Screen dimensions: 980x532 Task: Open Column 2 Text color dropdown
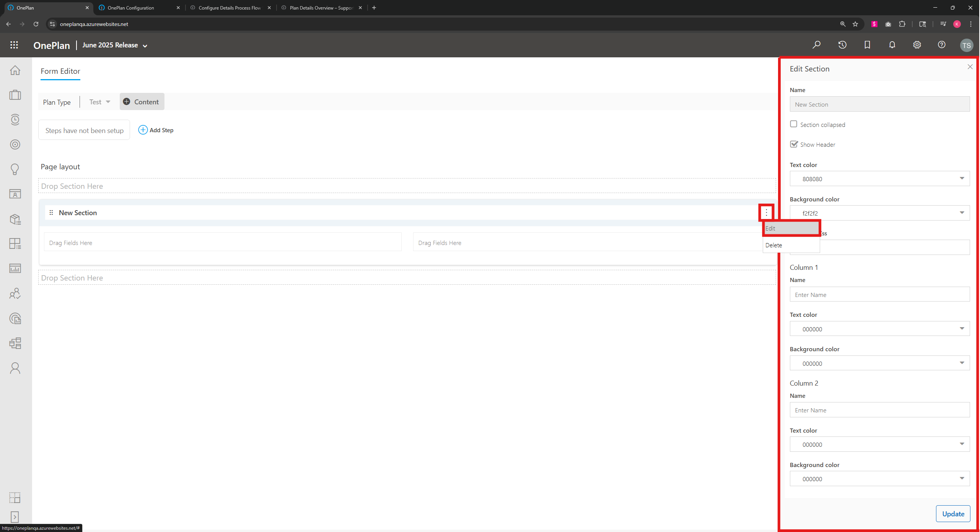[x=880, y=444]
